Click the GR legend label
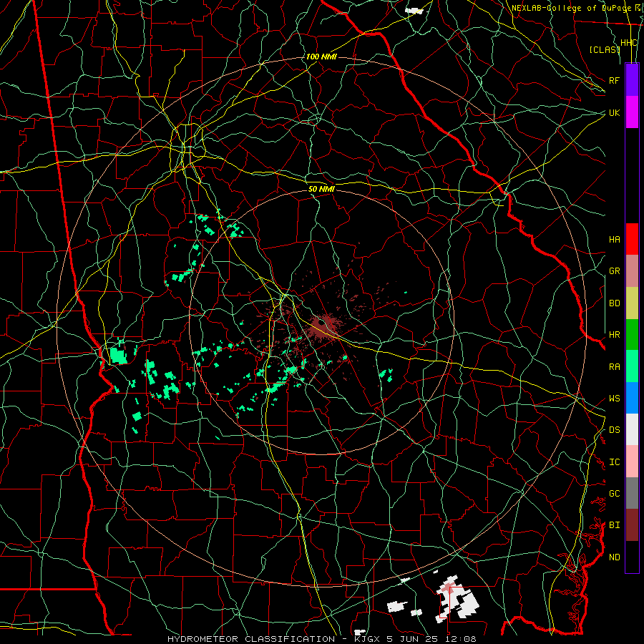Viewport: 644px width, 644px height. (614, 271)
